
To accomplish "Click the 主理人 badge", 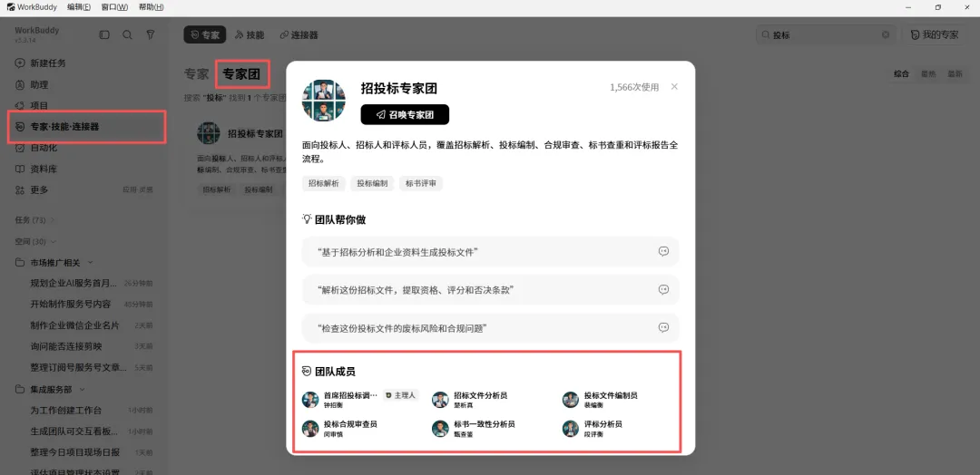I will [400, 395].
